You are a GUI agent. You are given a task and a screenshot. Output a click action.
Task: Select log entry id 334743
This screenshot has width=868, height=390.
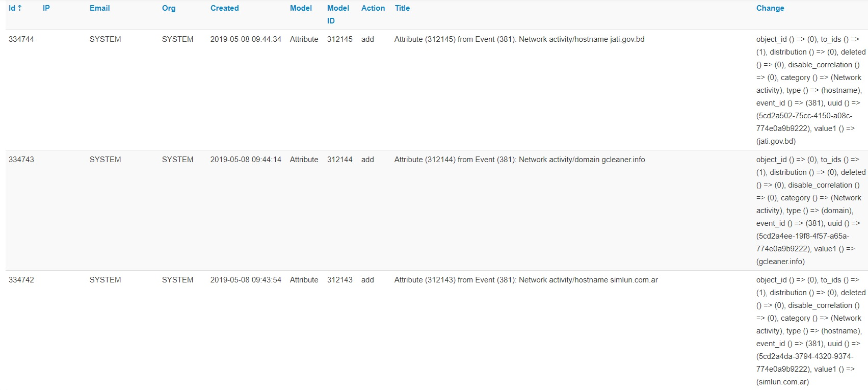coord(21,160)
